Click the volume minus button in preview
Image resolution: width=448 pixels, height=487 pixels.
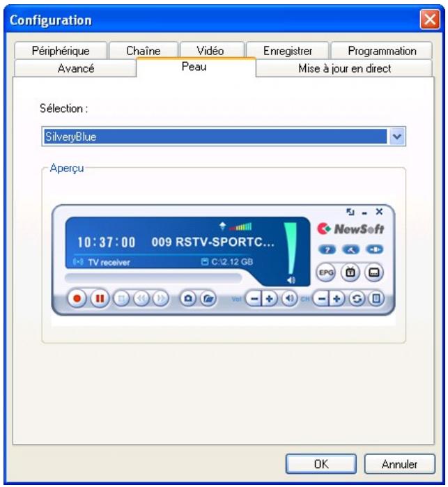click(254, 299)
